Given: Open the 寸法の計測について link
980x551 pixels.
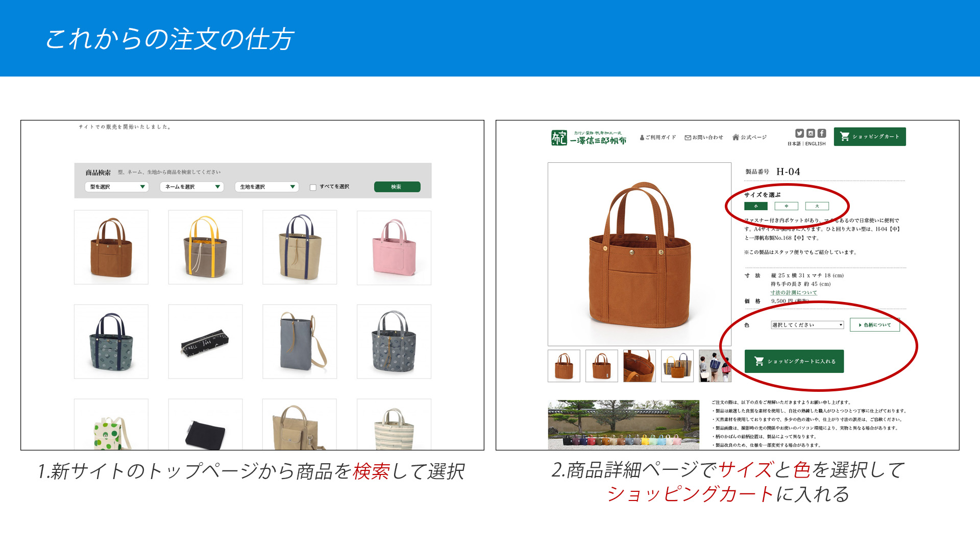Looking at the screenshot, I should [x=794, y=292].
